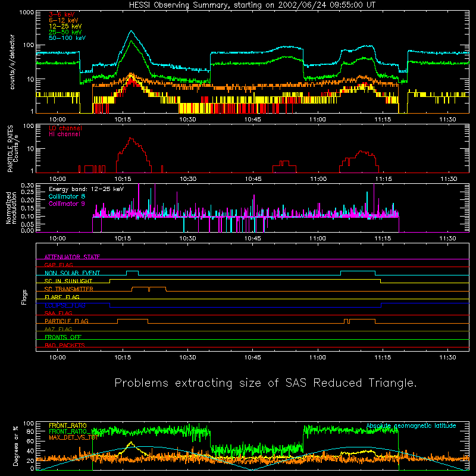The width and height of the screenshot is (476, 476).
Task: Click the SC_TRANSMITTER flag label
Action: tap(69, 289)
